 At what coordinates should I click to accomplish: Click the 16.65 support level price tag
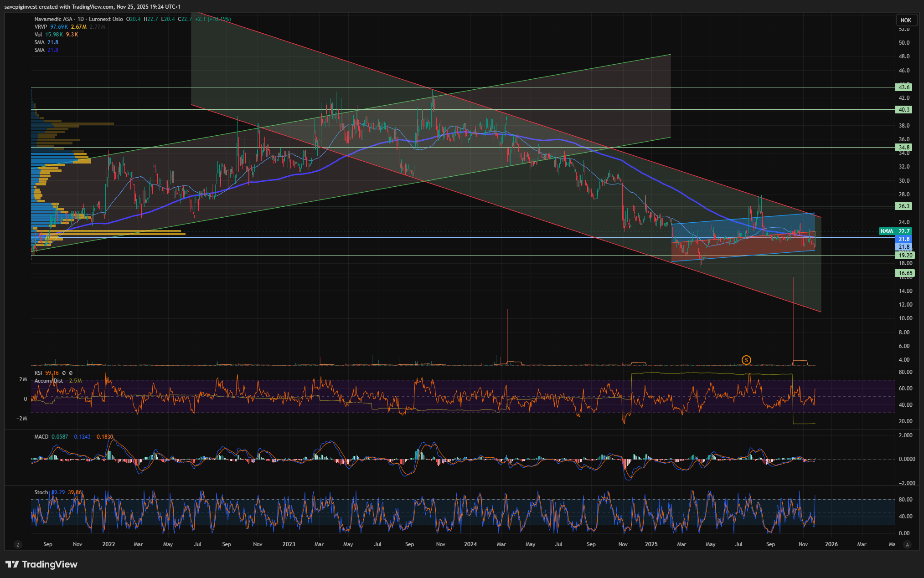click(x=904, y=273)
